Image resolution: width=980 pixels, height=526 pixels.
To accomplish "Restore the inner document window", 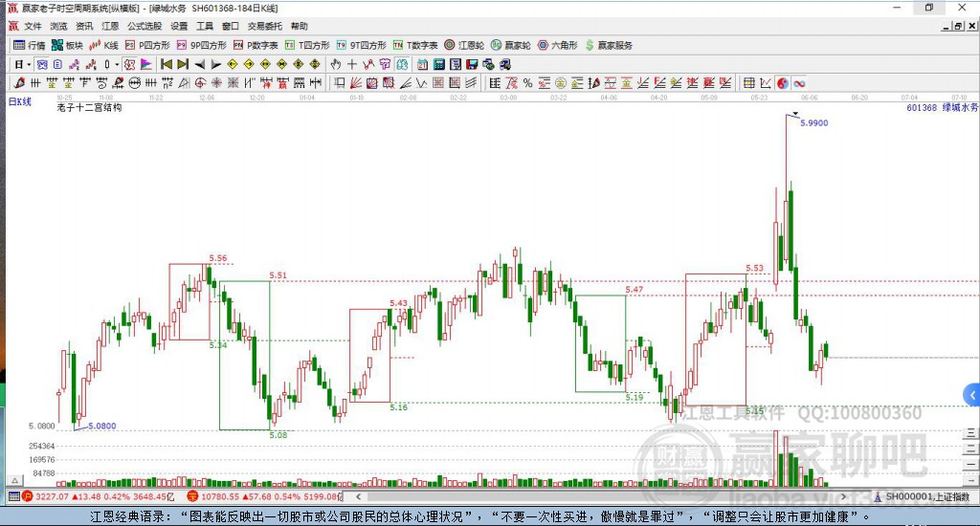I will point(958,26).
